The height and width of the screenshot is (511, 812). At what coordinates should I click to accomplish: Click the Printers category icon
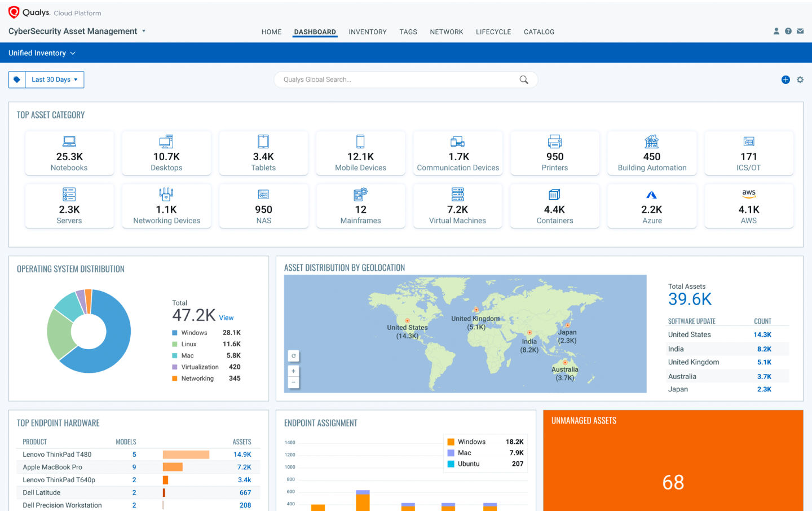click(x=554, y=142)
